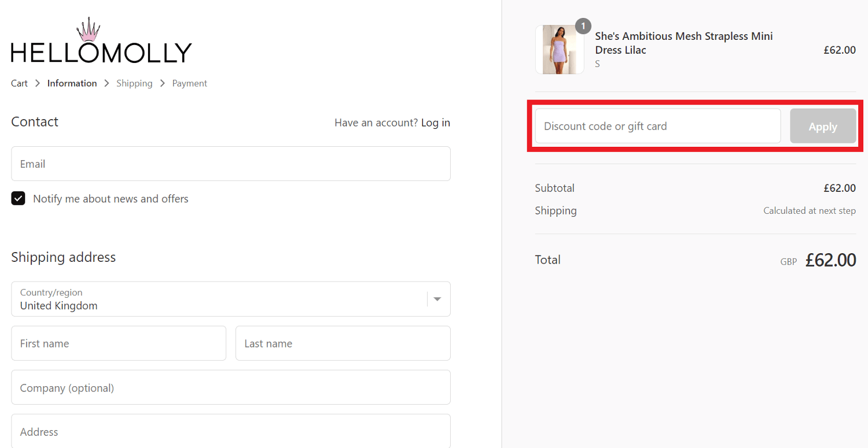Image resolution: width=868 pixels, height=448 pixels.
Task: Go back to Cart breadcrumb
Action: click(x=19, y=83)
